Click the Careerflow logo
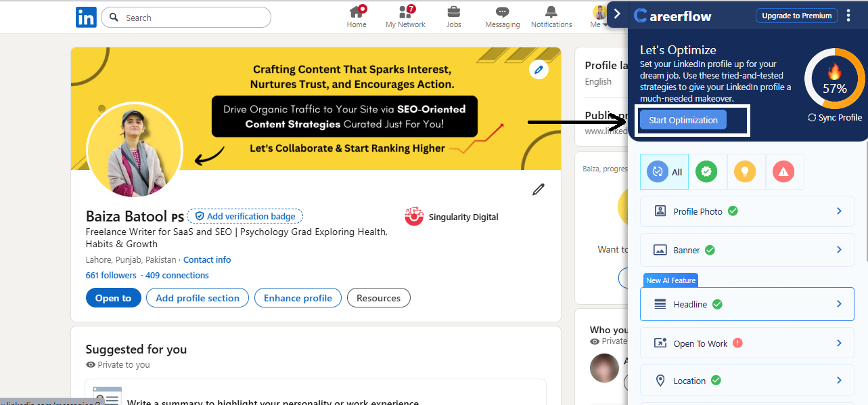This screenshot has width=868, height=405. pos(672,16)
